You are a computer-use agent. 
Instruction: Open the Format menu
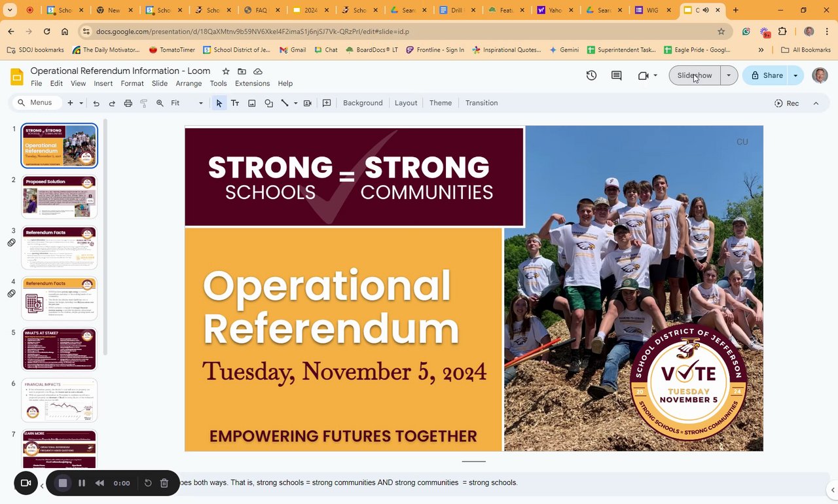(132, 83)
